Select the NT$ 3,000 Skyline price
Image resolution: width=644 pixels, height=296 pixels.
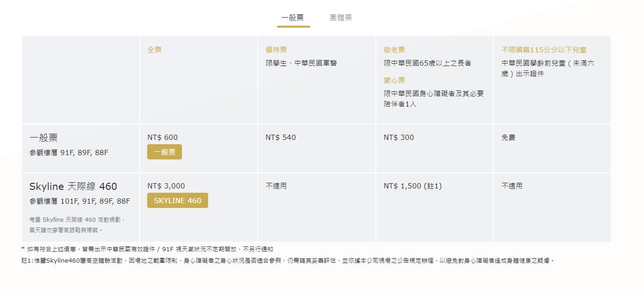(x=166, y=186)
